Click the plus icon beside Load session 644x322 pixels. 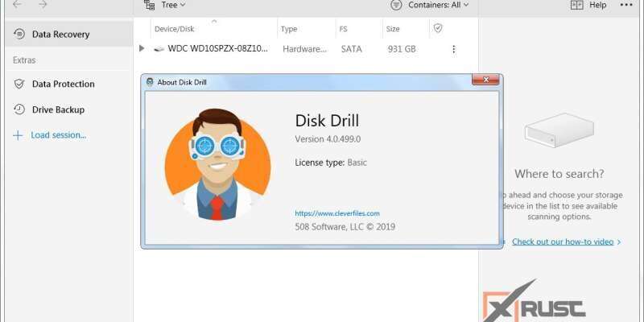tap(18, 135)
